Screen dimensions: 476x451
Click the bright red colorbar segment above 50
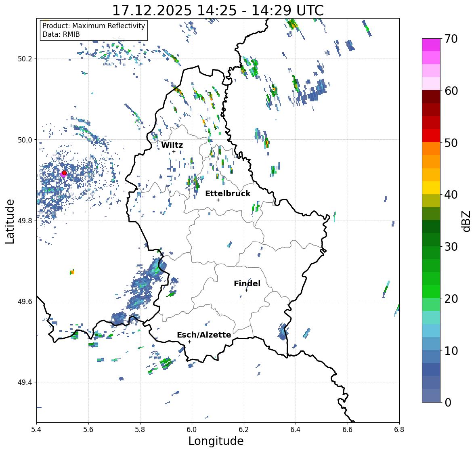(x=431, y=136)
